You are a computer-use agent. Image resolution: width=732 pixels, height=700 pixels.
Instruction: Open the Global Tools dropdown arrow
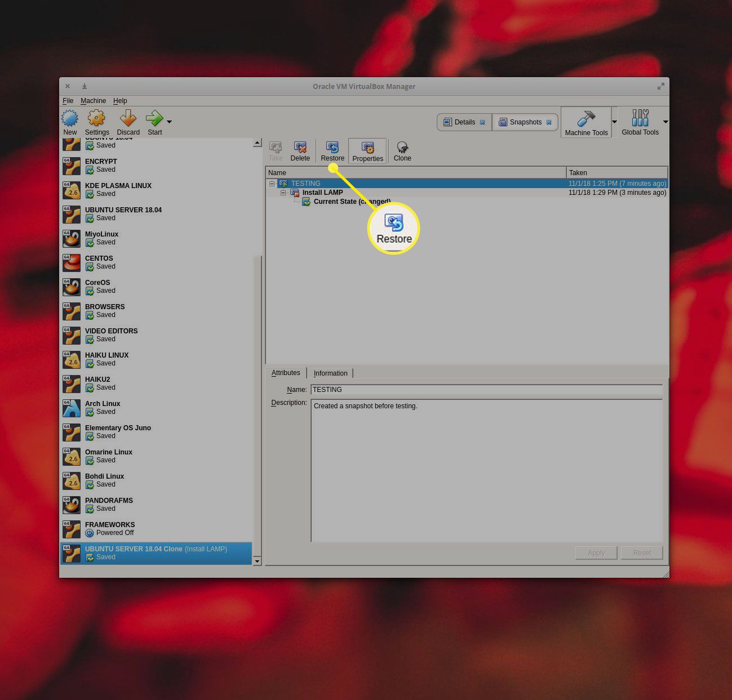[666, 122]
